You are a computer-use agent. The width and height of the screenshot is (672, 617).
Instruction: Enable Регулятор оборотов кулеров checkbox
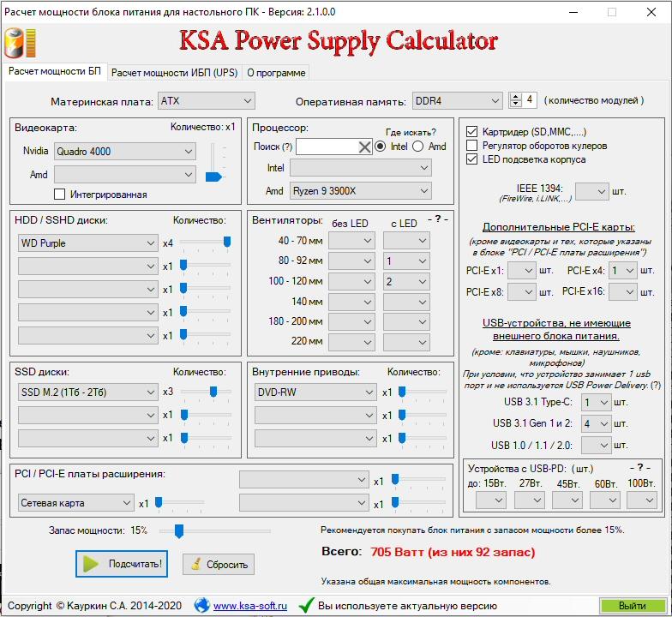point(471,146)
